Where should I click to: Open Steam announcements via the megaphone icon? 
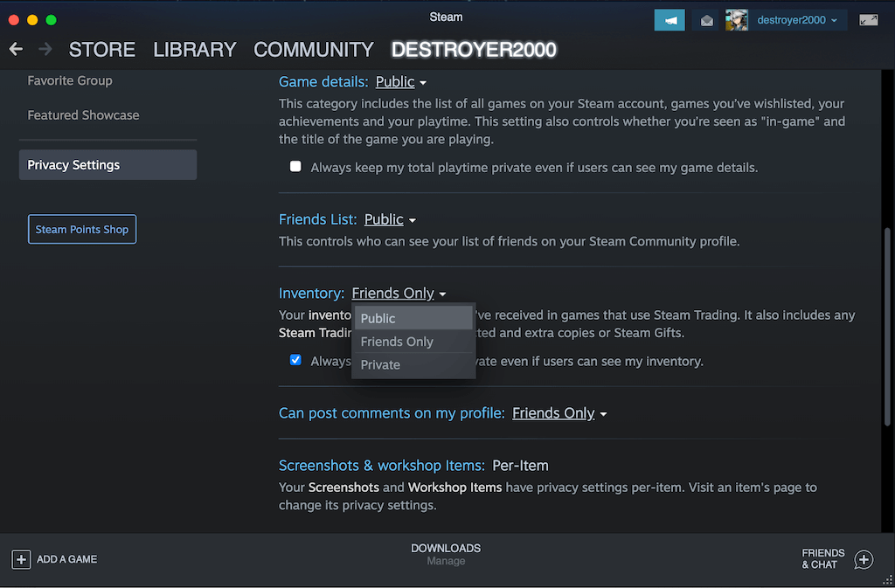click(669, 18)
